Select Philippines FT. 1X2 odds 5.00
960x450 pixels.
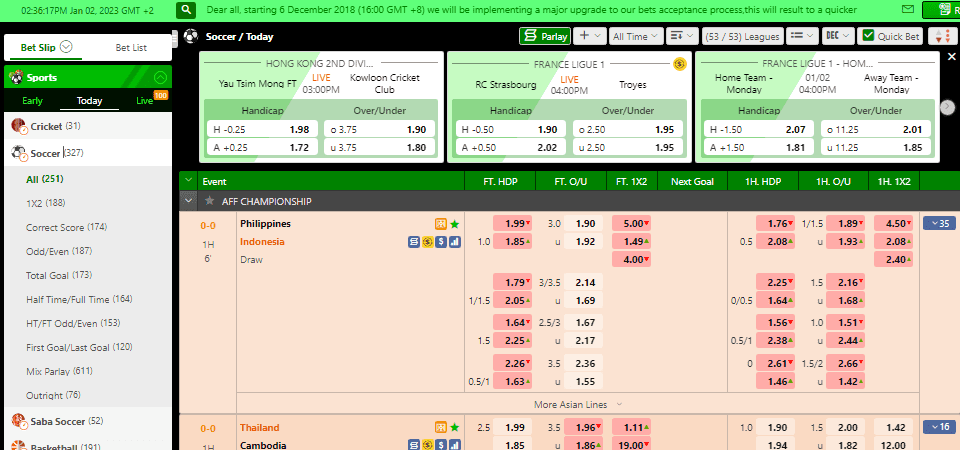coord(631,223)
